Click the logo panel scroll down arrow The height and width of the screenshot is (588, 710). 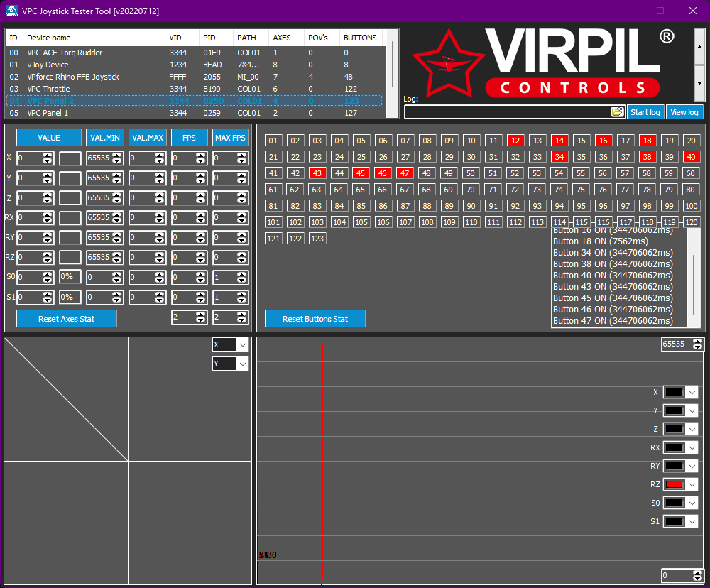(x=699, y=83)
